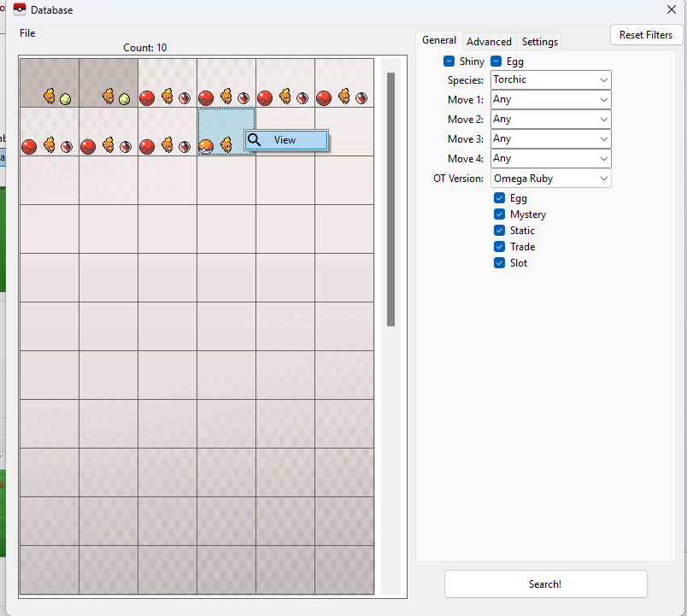Open the File menu
Viewport: 687px width, 616px height.
[27, 33]
